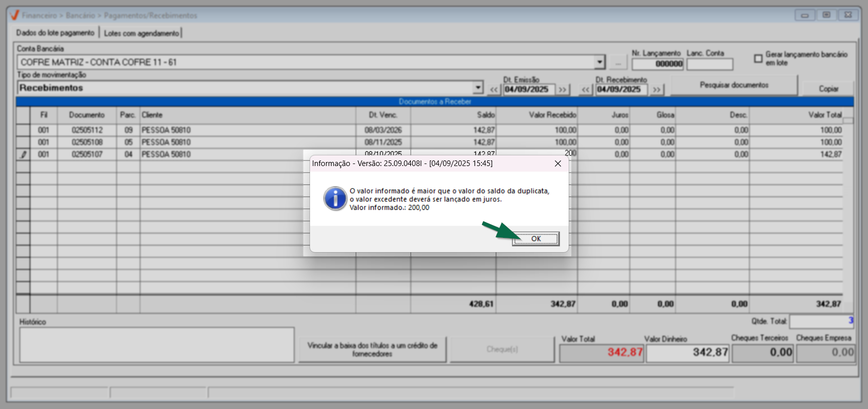This screenshot has width=868, height=409.
Task: Open the Tipo de movimentação dropdown
Action: point(478,88)
